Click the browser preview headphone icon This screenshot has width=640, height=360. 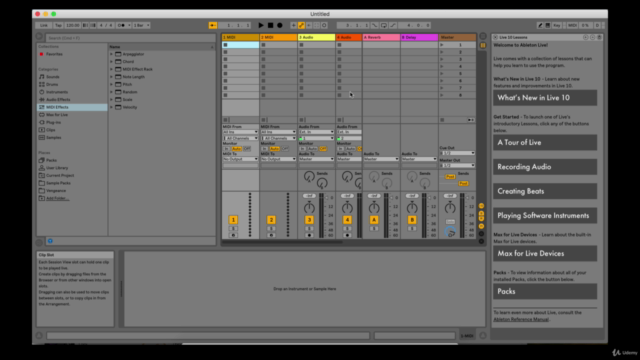[x=50, y=241]
